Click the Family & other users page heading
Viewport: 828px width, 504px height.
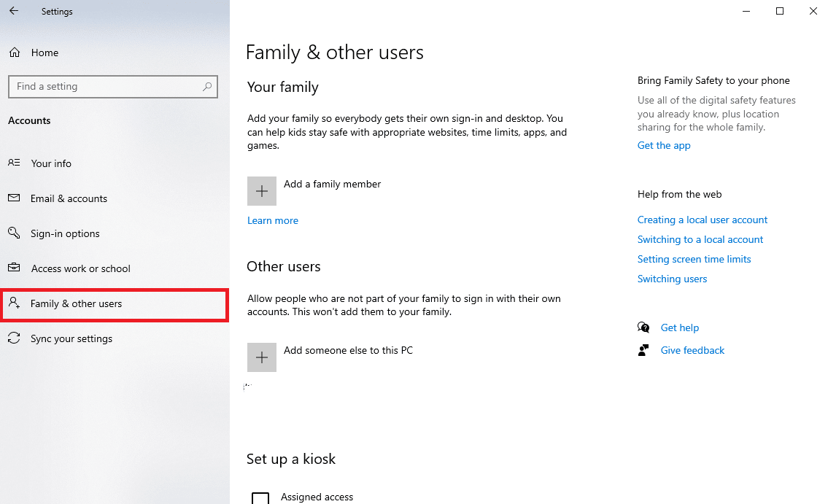pos(335,53)
